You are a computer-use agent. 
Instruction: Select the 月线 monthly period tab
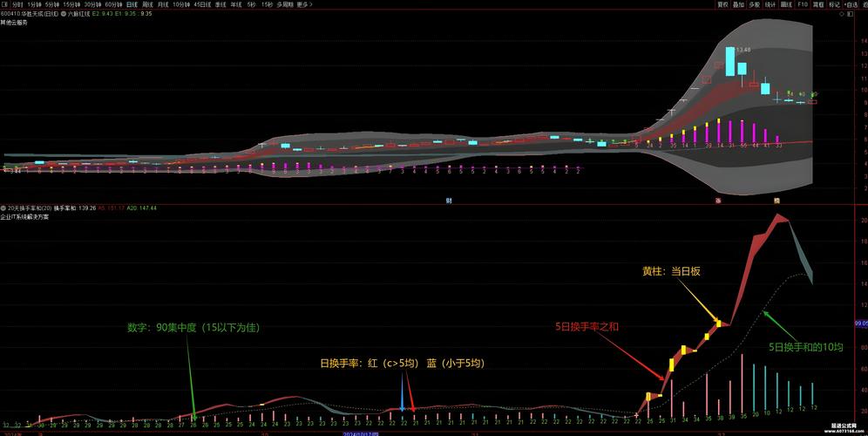[x=163, y=4]
